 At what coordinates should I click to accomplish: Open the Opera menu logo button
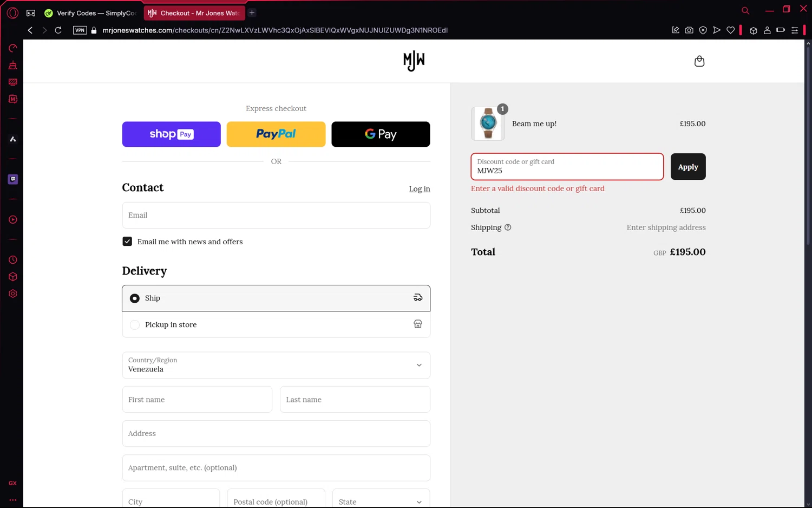coord(12,13)
